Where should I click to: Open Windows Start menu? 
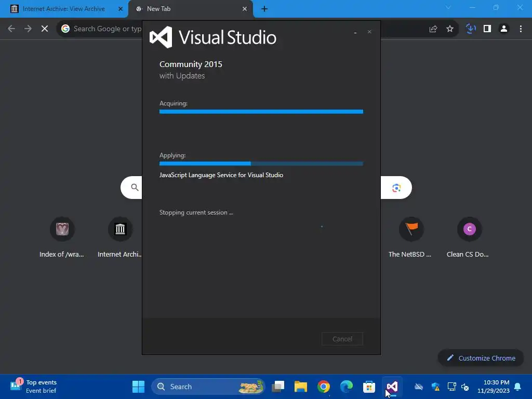coord(138,387)
